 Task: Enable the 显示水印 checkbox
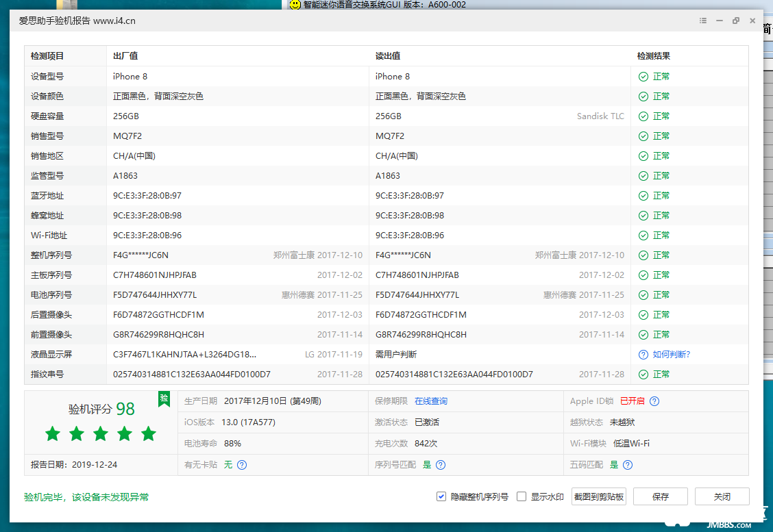[522, 496]
